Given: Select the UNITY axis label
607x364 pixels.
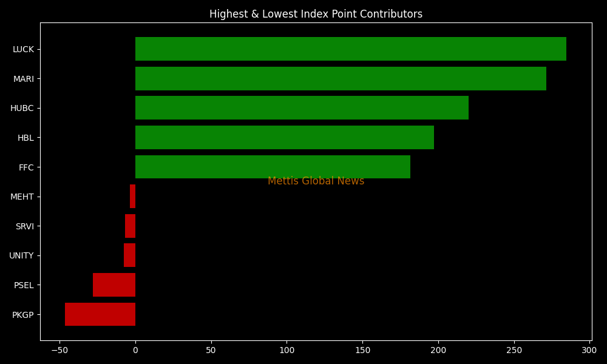Looking at the screenshot, I should [x=21, y=255].
